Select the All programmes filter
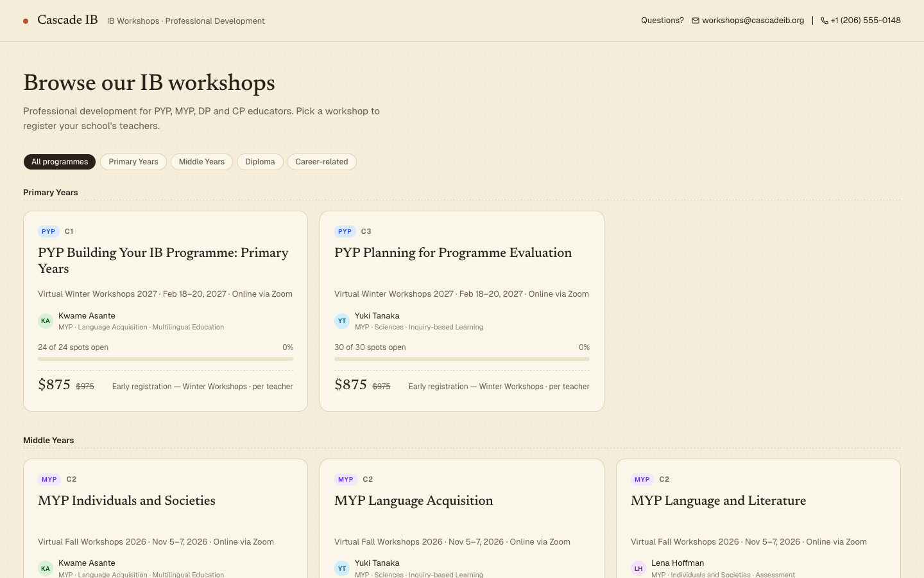This screenshot has height=578, width=924. [60, 162]
